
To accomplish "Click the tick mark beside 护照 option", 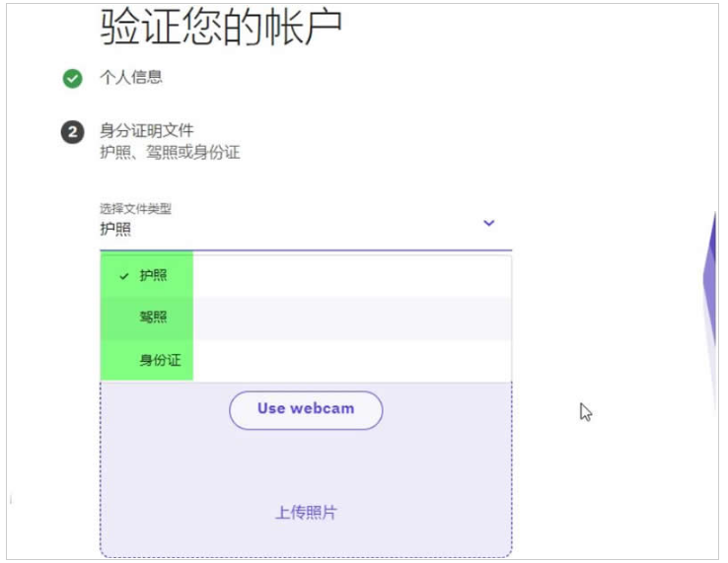I will tap(124, 276).
